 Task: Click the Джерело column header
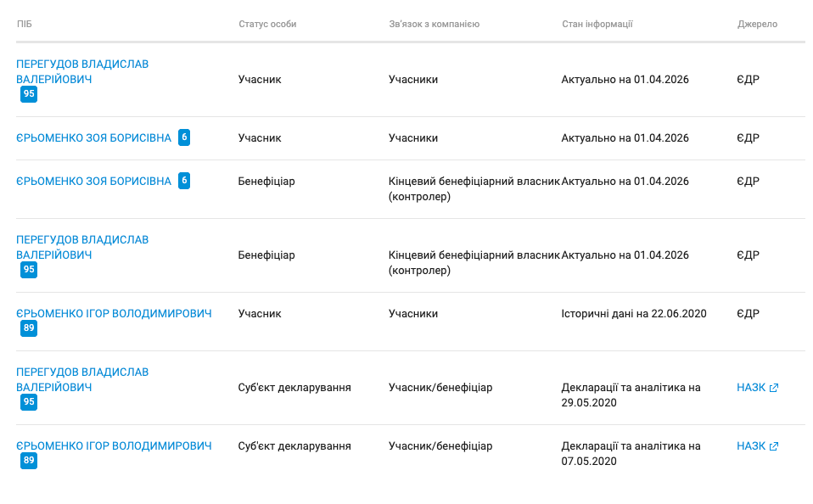tap(757, 24)
